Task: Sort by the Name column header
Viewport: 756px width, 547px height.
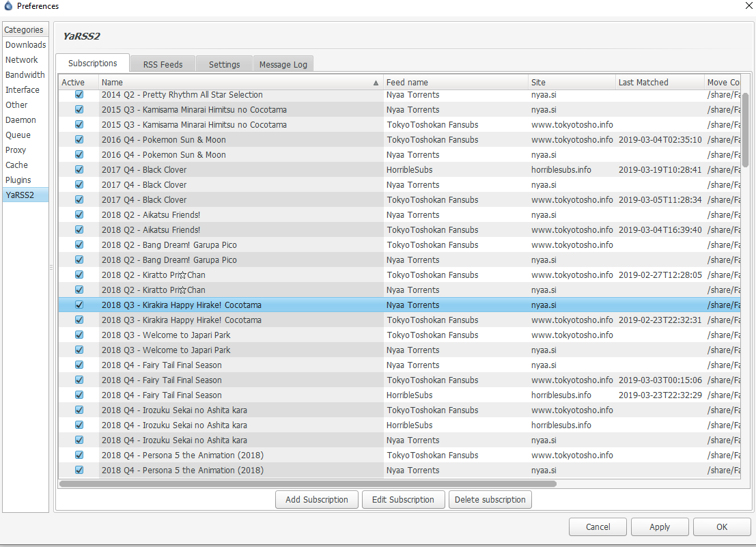Action: coord(241,83)
